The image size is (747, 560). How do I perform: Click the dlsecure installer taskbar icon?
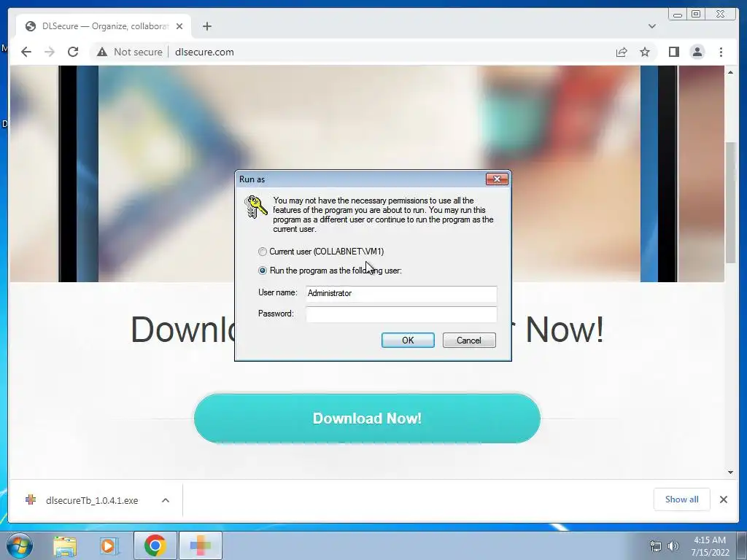click(200, 545)
